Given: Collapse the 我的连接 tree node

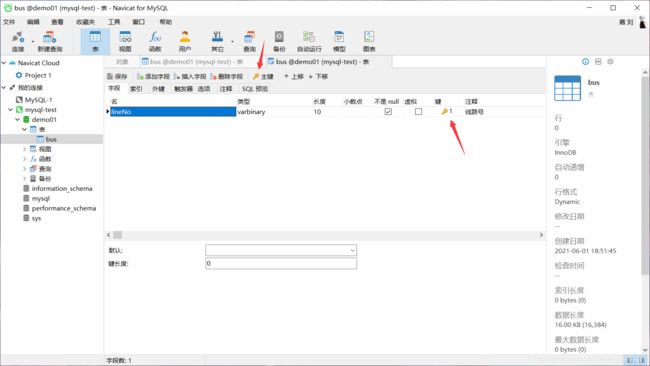Looking at the screenshot, I should (x=4, y=87).
